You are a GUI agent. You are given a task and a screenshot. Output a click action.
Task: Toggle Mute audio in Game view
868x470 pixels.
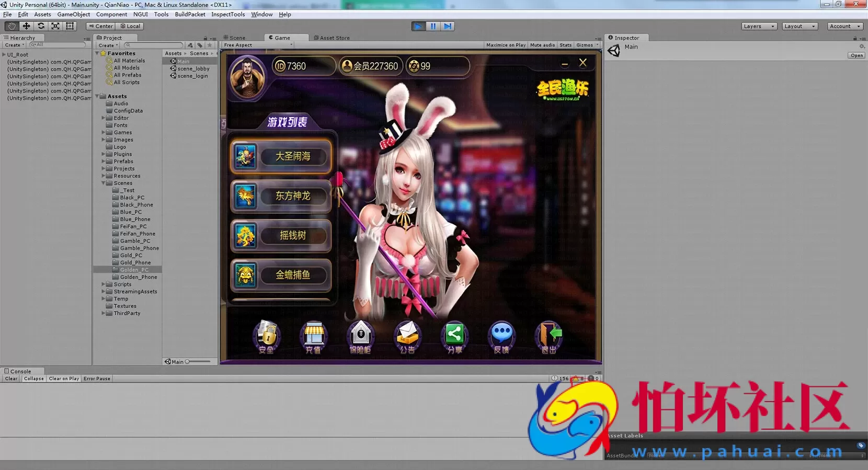pyautogui.click(x=542, y=45)
